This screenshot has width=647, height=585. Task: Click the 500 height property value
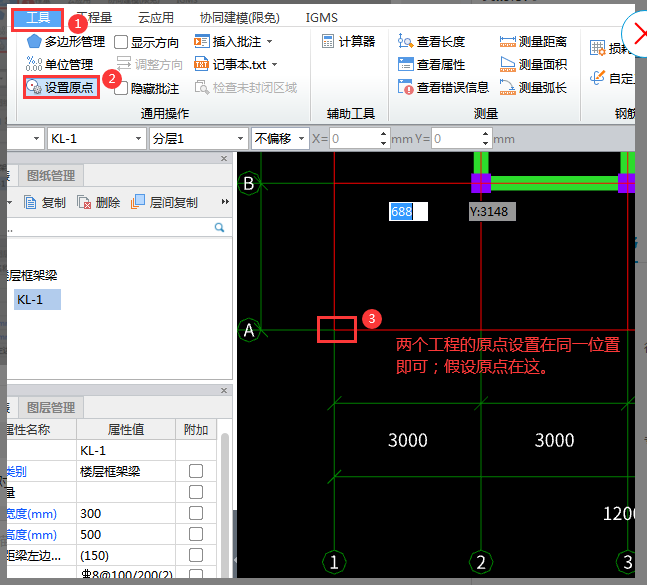coord(126,534)
